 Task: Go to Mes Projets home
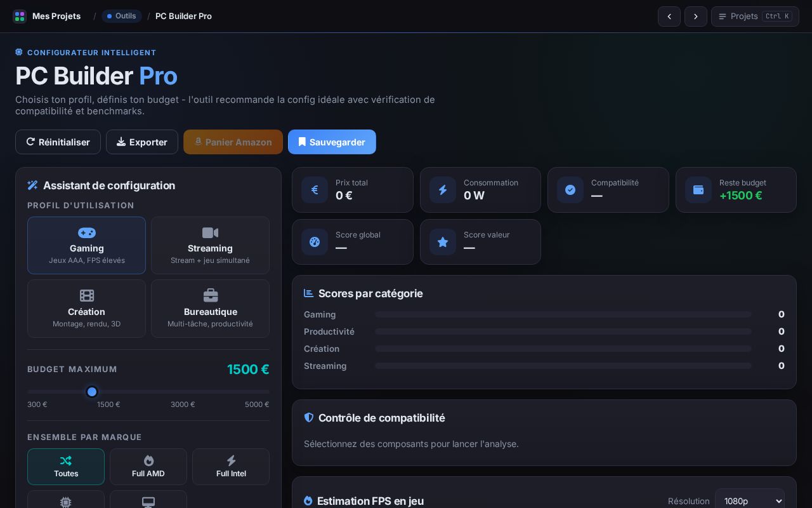[47, 16]
